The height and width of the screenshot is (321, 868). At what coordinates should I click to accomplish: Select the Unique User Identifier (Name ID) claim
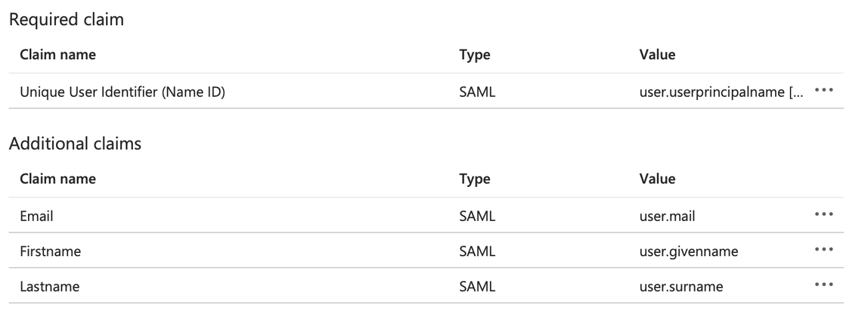click(x=122, y=92)
